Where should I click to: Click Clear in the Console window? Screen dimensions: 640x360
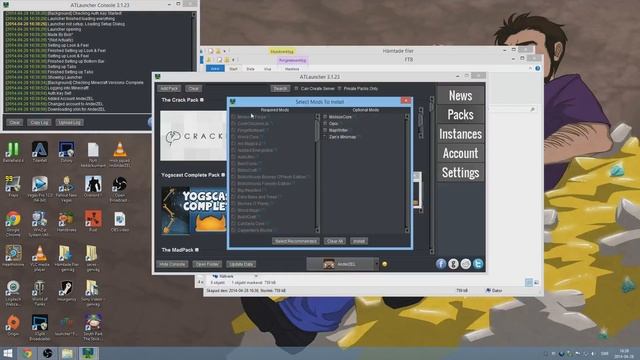click(15, 122)
